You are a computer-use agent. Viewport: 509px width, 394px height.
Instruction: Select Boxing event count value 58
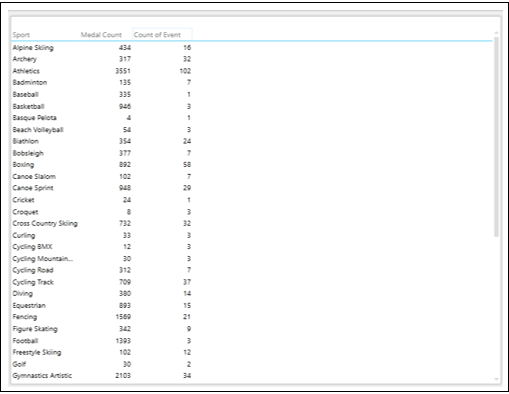(x=187, y=165)
